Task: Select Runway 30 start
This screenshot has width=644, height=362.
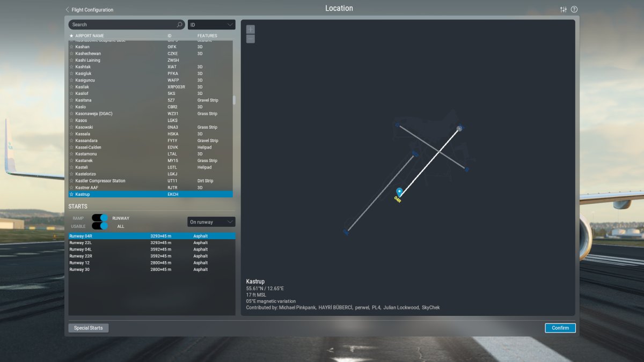Action: [151, 269]
